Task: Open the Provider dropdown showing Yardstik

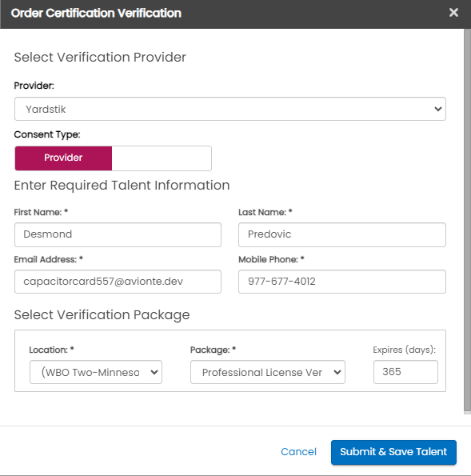Action: [x=230, y=109]
